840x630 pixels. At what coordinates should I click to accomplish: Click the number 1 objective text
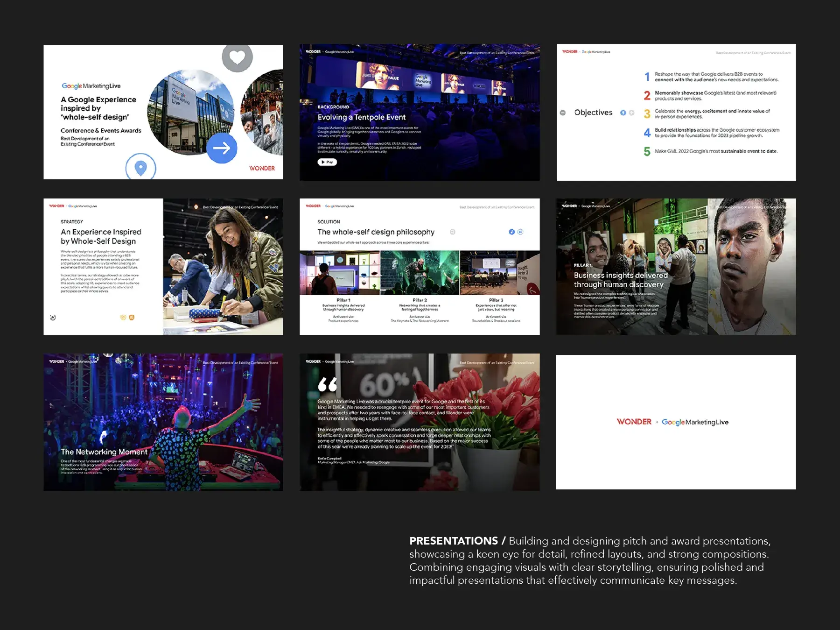coord(716,77)
